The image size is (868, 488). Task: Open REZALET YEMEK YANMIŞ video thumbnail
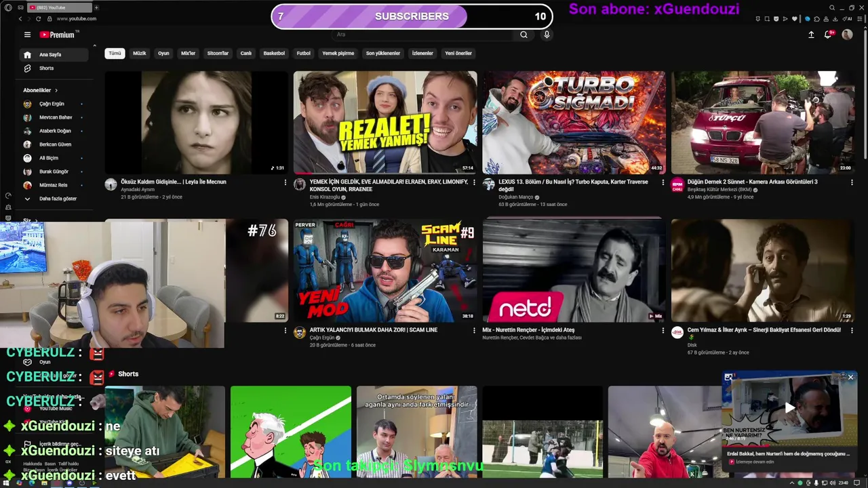pyautogui.click(x=385, y=123)
